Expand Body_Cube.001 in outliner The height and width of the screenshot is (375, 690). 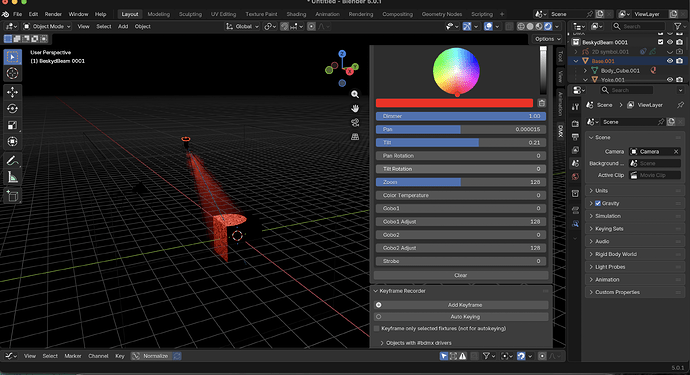tap(585, 70)
